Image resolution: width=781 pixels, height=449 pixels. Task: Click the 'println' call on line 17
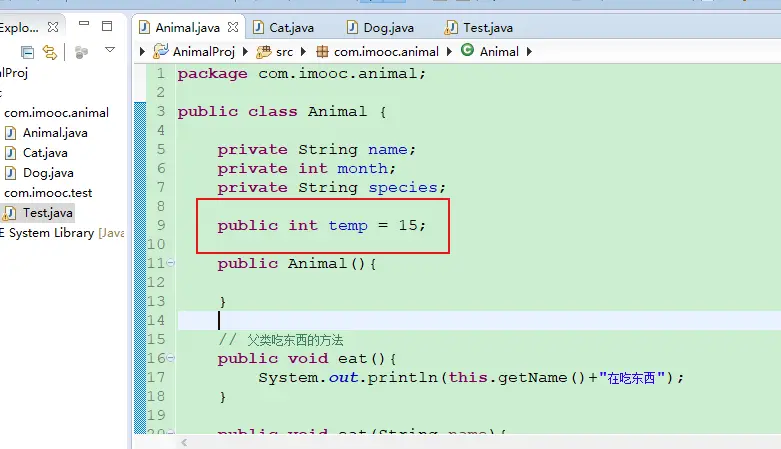click(x=402, y=378)
